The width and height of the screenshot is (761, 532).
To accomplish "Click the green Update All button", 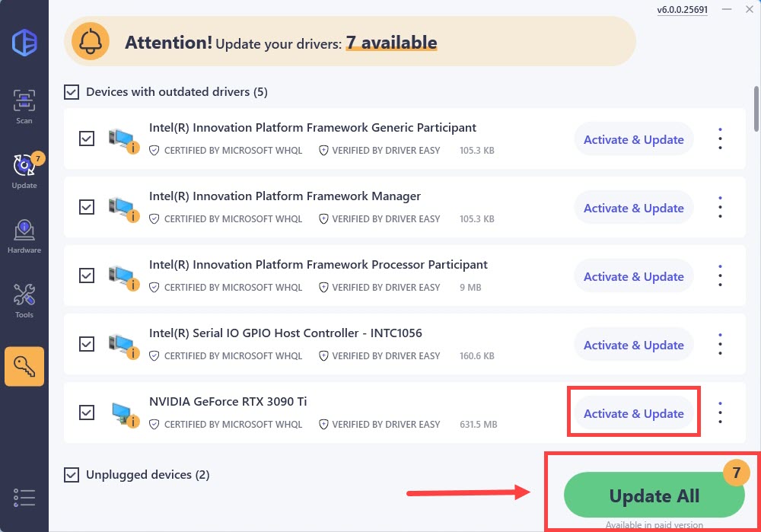I will [x=654, y=496].
